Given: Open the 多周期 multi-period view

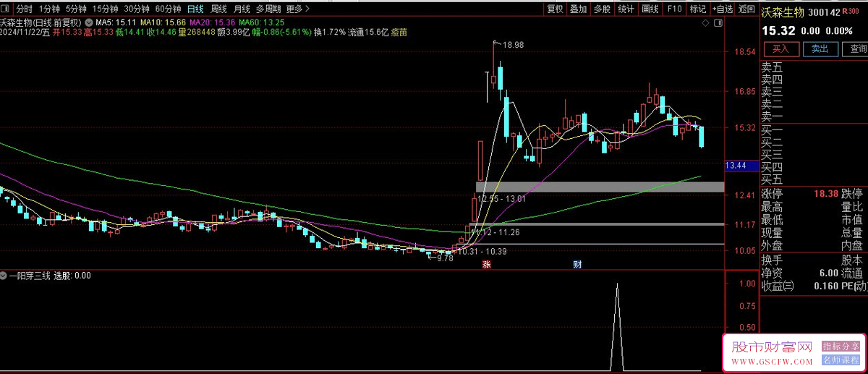Looking at the screenshot, I should point(269,9).
